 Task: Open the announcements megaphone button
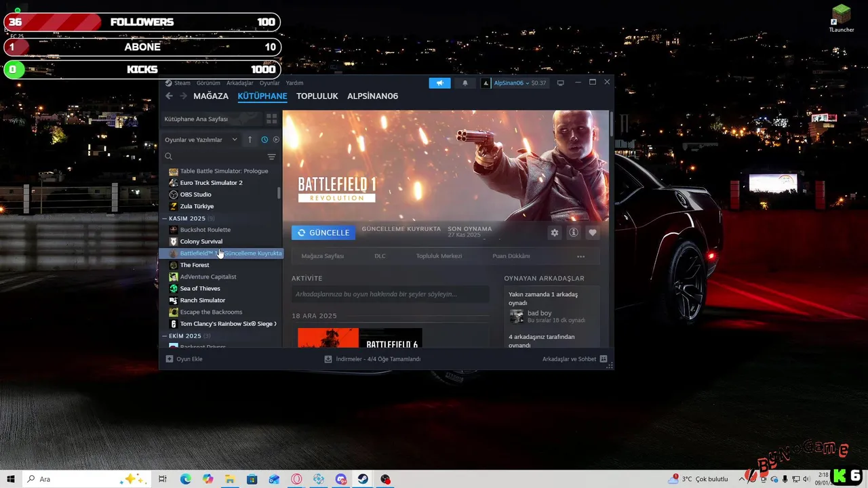pyautogui.click(x=439, y=83)
